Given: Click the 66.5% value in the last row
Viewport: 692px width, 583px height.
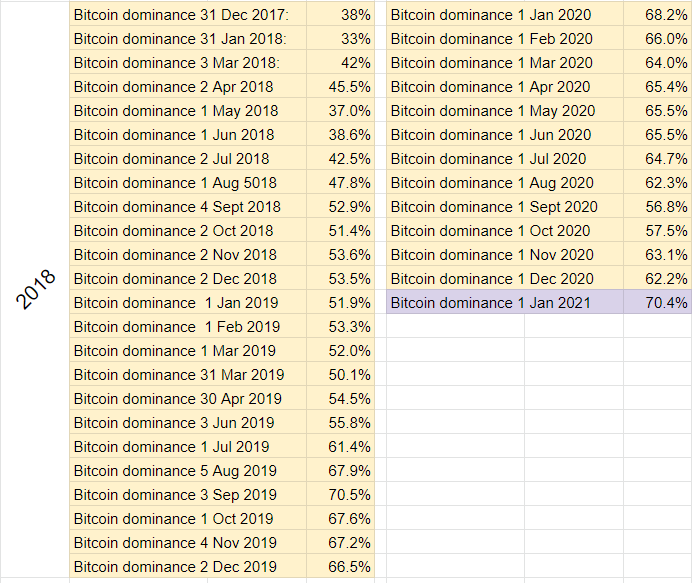Looking at the screenshot, I should 340,566.
